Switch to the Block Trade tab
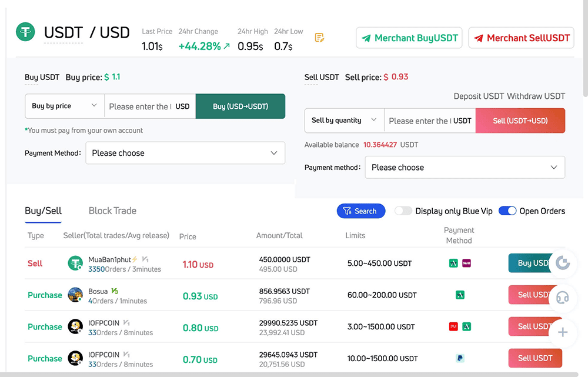588x377 pixels. pos(112,211)
